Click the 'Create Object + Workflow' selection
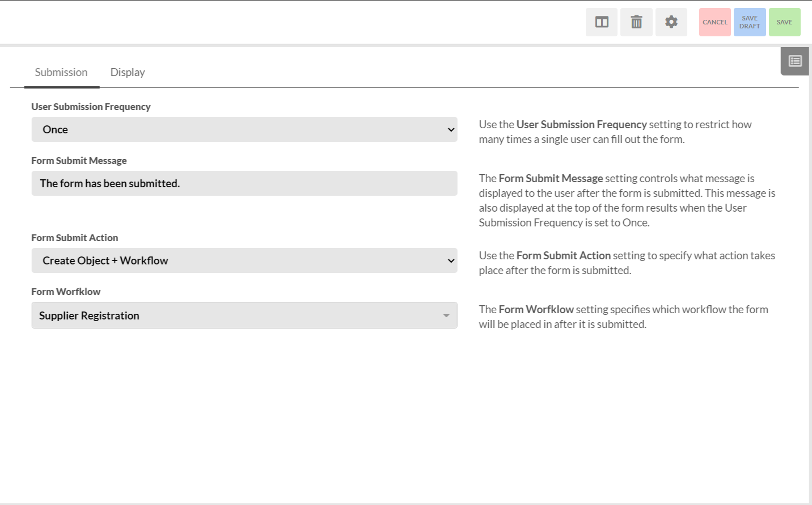This screenshot has width=812, height=505. coord(105,260)
